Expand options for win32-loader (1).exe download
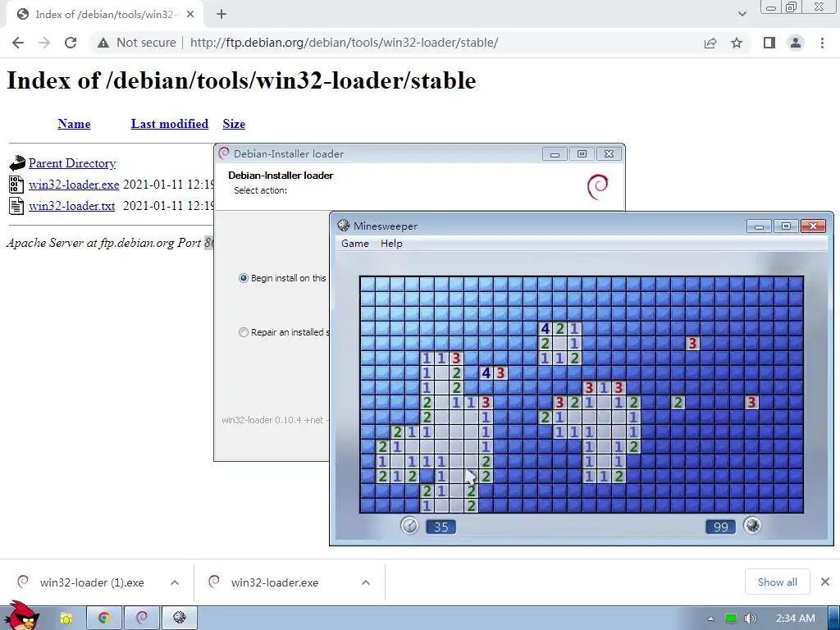 (175, 582)
